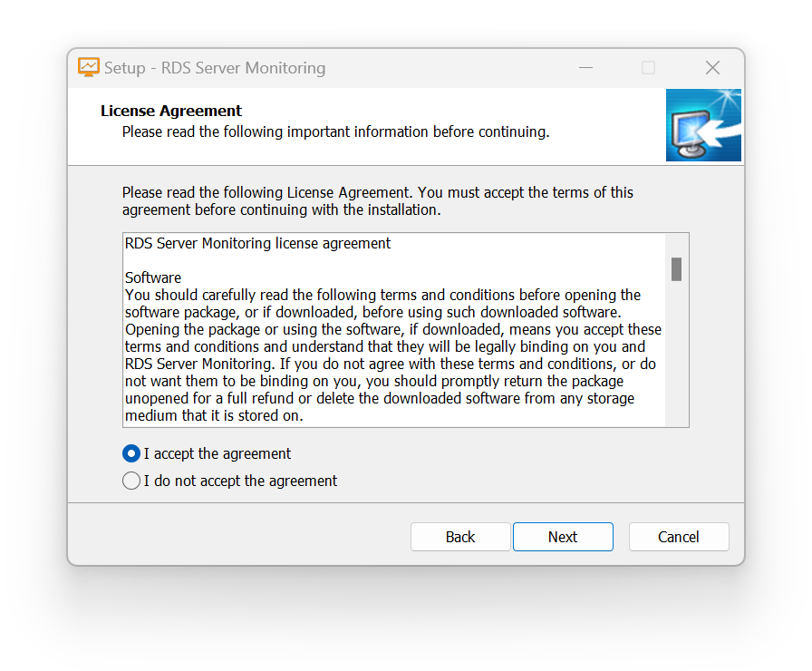Click the 'Setup - RDS Server Monitoring' title text
The height and width of the screenshot is (671, 812).
[x=215, y=68]
